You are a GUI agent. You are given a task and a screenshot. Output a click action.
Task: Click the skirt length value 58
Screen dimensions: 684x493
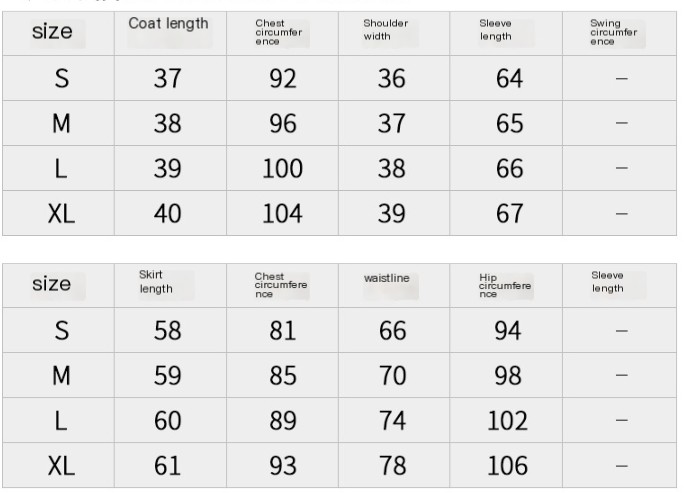(x=167, y=330)
